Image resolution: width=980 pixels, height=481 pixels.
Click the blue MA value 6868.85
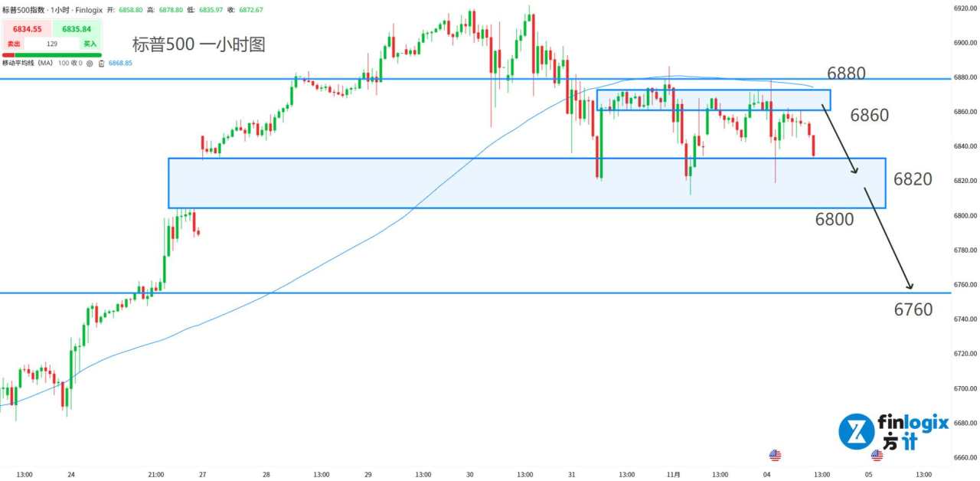coord(119,63)
